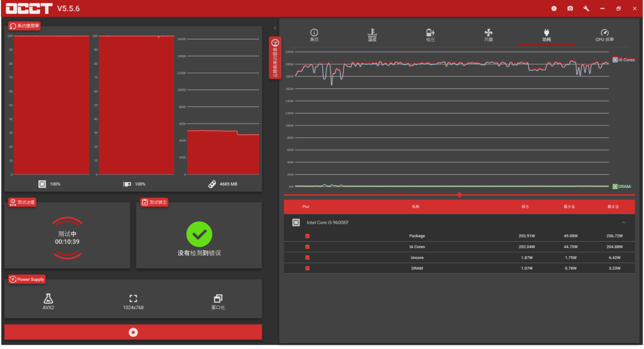Click the 系统使用率 panel header
This screenshot has height=349, width=644.
pos(24,26)
